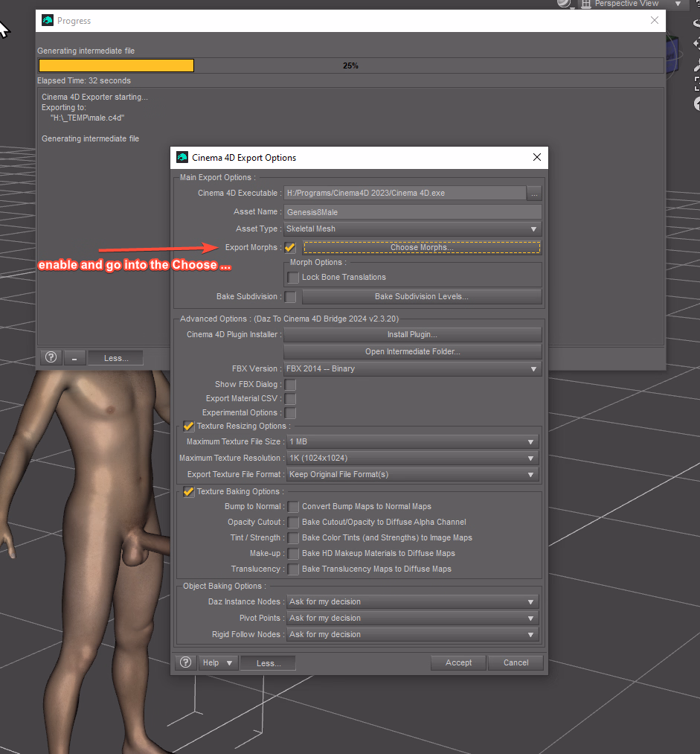Open Maximum Texture File Size dropdown

coord(413,441)
